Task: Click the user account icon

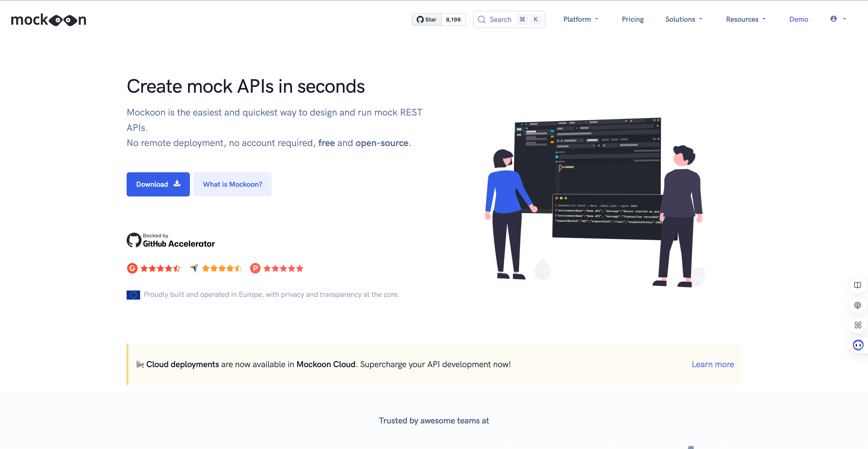Action: click(833, 19)
